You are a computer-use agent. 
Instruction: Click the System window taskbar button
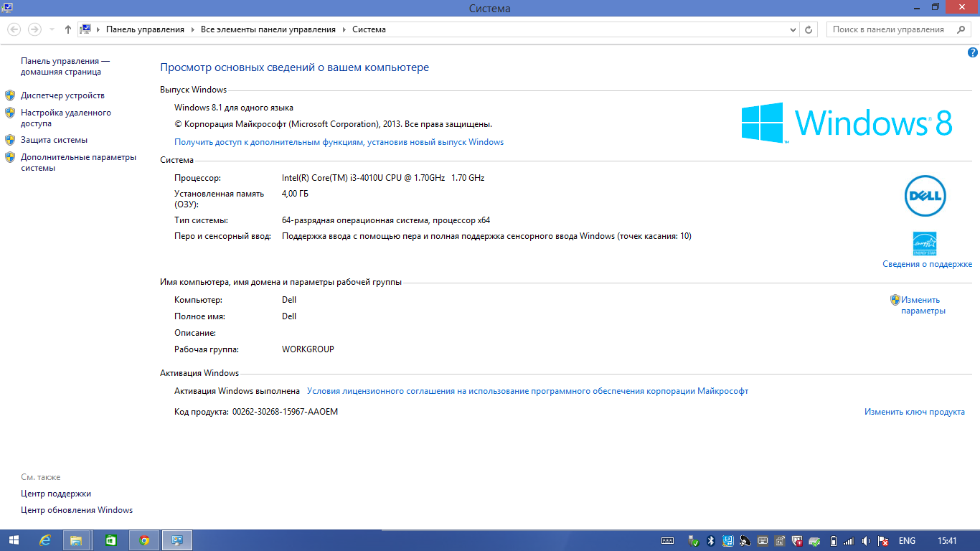pos(177,541)
